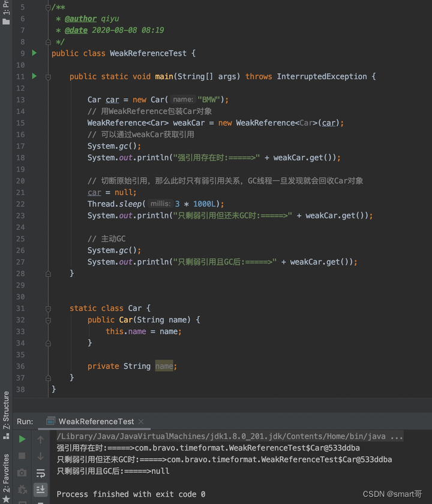Screen dimensions: 432x504
Task: Click the stop process square icon
Action: [22, 456]
